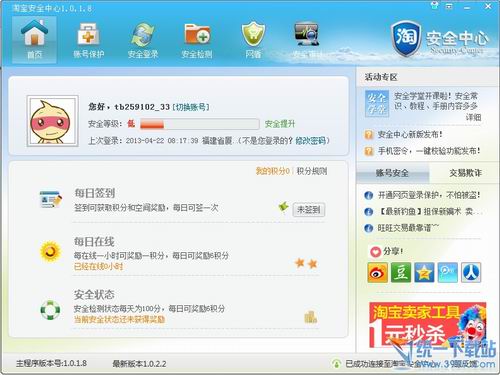The image size is (500, 375).
Task: Switch to the 账号安全 tab
Action: [392, 173]
